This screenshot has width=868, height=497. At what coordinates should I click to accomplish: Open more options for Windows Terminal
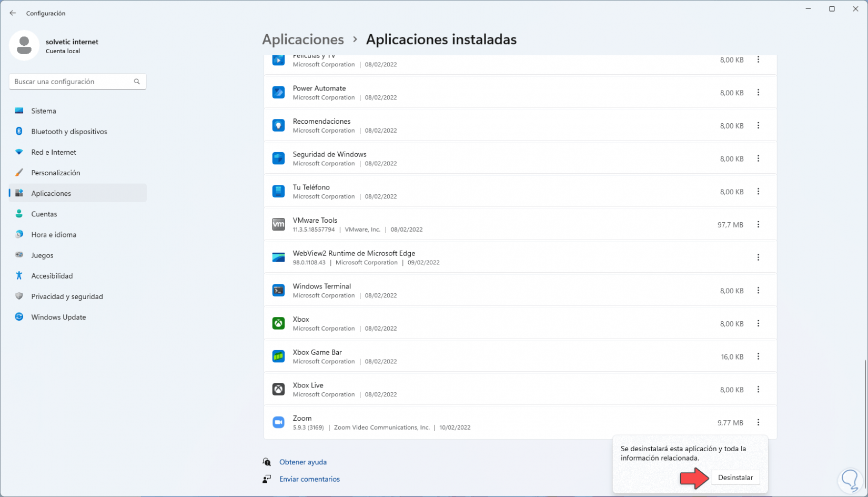point(758,291)
